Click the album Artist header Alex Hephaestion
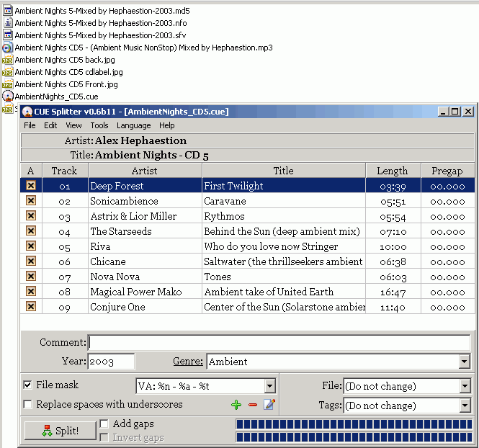The height and width of the screenshot is (448, 479). (248, 140)
